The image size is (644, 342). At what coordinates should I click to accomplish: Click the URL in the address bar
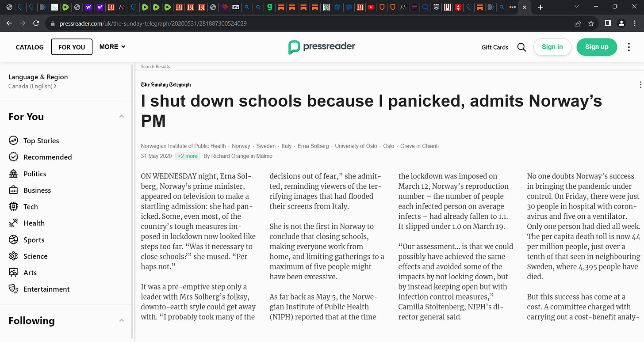point(153,23)
